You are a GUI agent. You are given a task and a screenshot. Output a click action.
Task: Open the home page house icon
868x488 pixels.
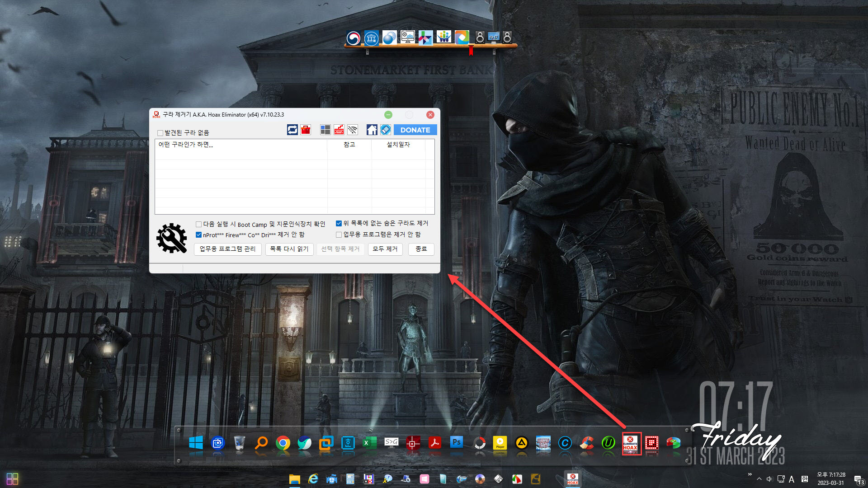click(x=372, y=130)
